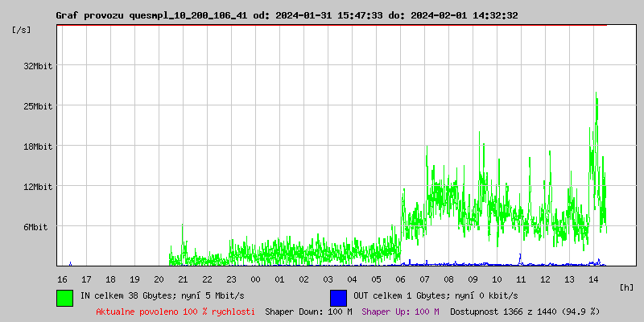
Task: Click the green IN traffic legend swatch
Action: click(x=65, y=297)
